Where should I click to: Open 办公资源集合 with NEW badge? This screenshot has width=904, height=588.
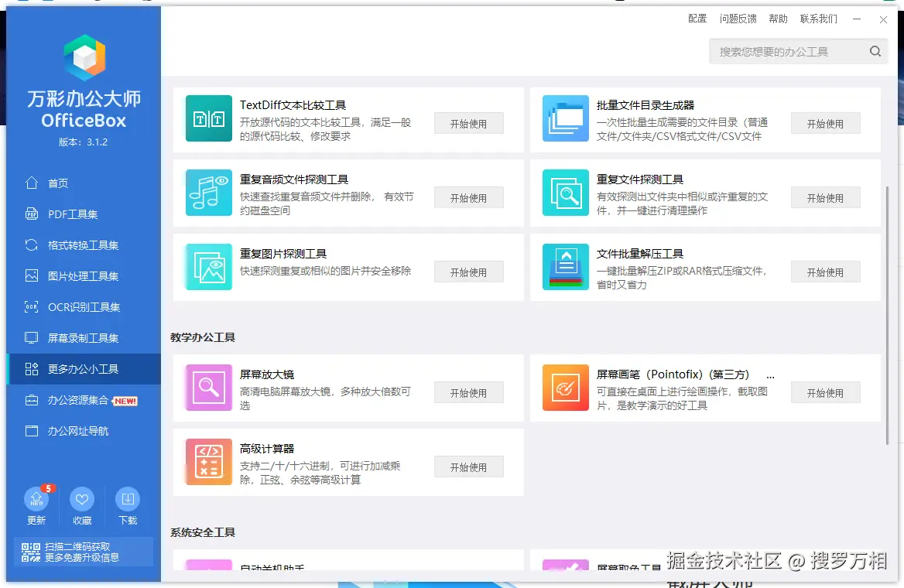[84, 400]
